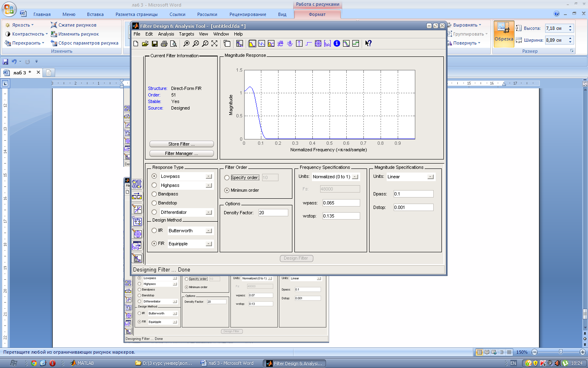Screen dimensions: 588x368
Task: Open Set Quantization Parameters sidebar panel
Action: point(137,209)
